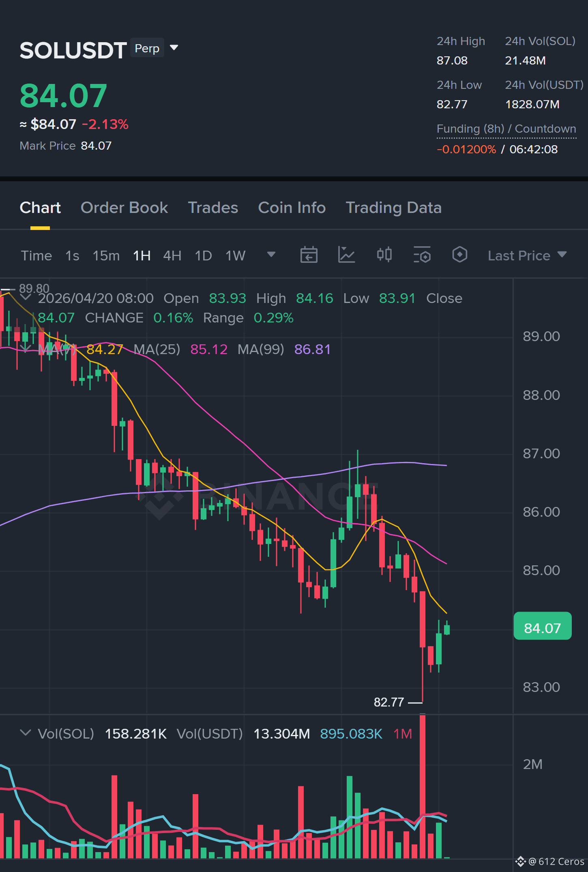Select the line chart style icon

pyautogui.click(x=346, y=255)
